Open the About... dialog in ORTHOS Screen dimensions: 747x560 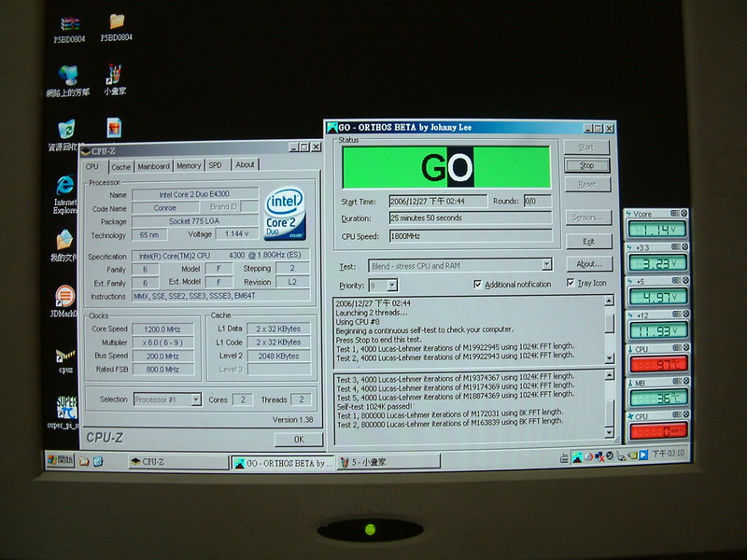(x=589, y=264)
